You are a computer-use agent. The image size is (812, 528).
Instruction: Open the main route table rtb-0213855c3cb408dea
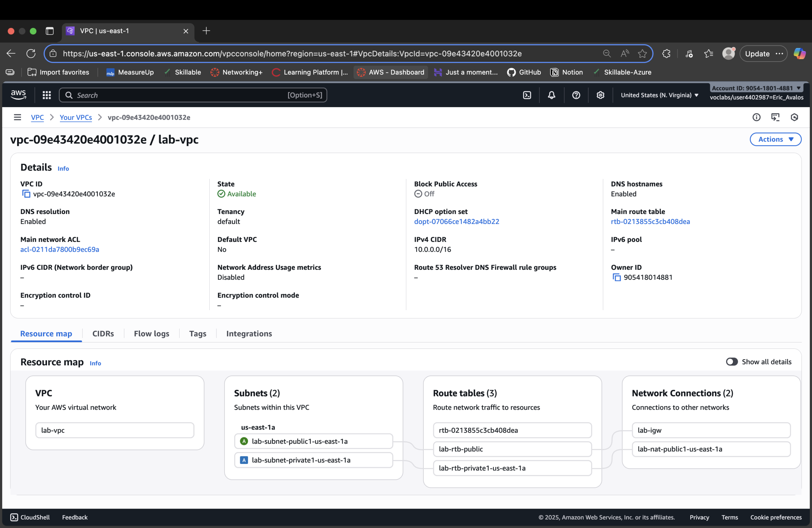tap(650, 221)
